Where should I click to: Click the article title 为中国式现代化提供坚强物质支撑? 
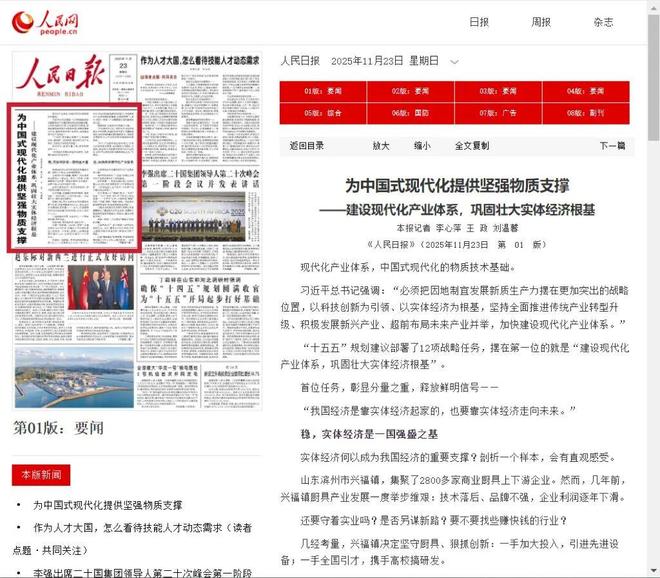coord(457,186)
